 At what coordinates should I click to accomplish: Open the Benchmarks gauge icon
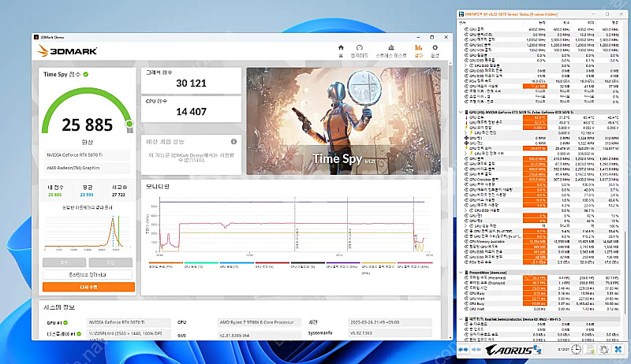coord(359,49)
